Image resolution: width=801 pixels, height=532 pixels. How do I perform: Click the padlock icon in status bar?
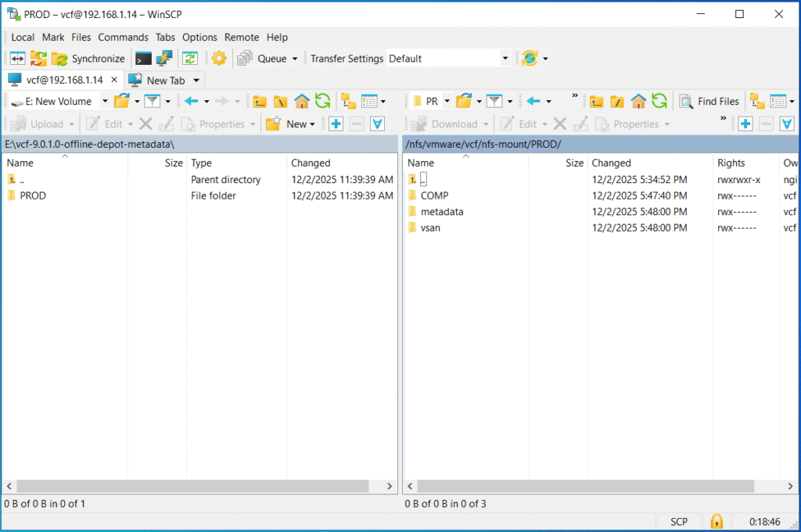(x=716, y=521)
